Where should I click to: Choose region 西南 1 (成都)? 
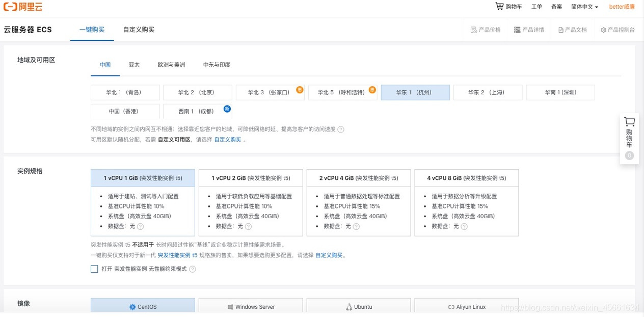197,111
